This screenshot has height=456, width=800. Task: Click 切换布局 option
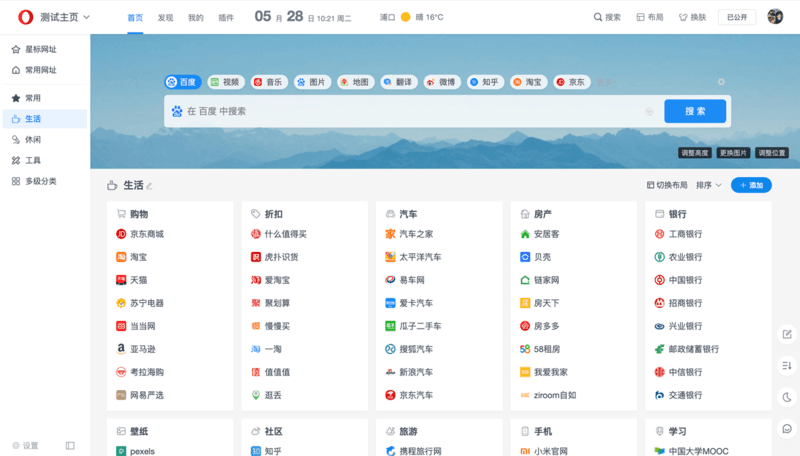pos(667,185)
